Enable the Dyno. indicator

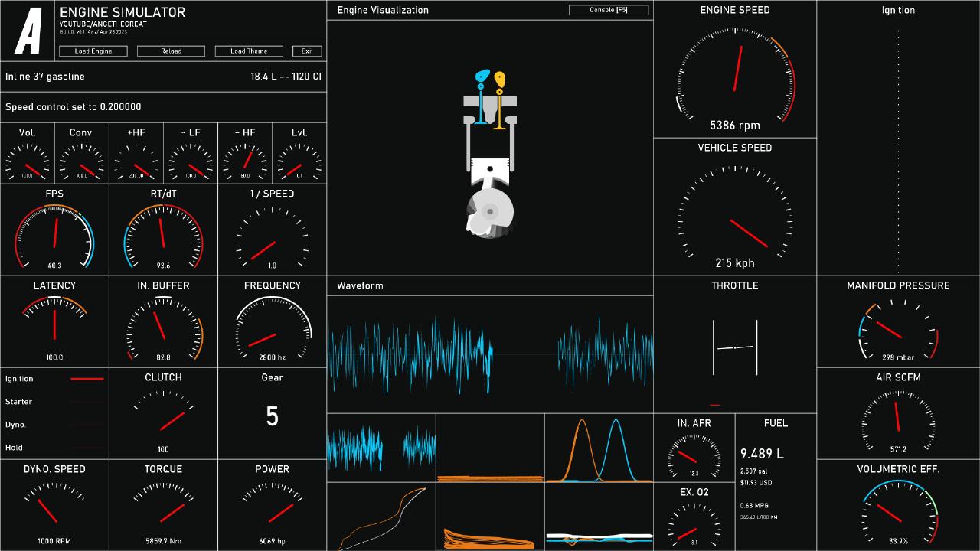87,425
